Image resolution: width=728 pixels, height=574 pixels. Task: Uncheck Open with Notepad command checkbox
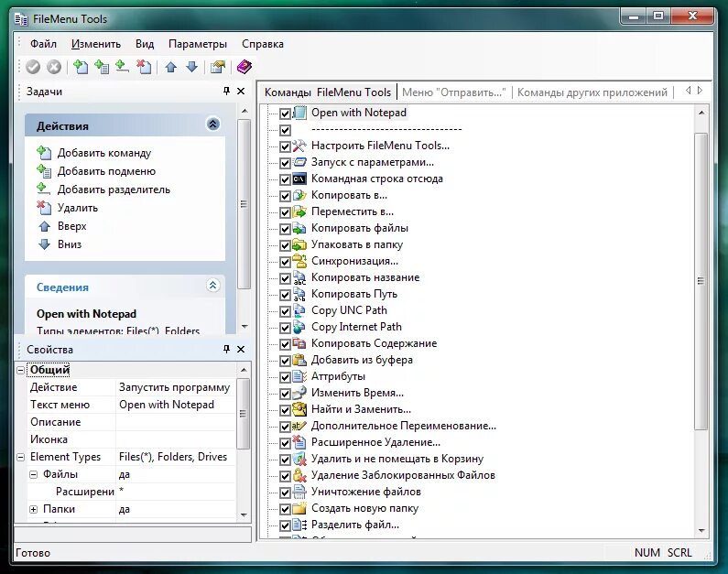(285, 114)
